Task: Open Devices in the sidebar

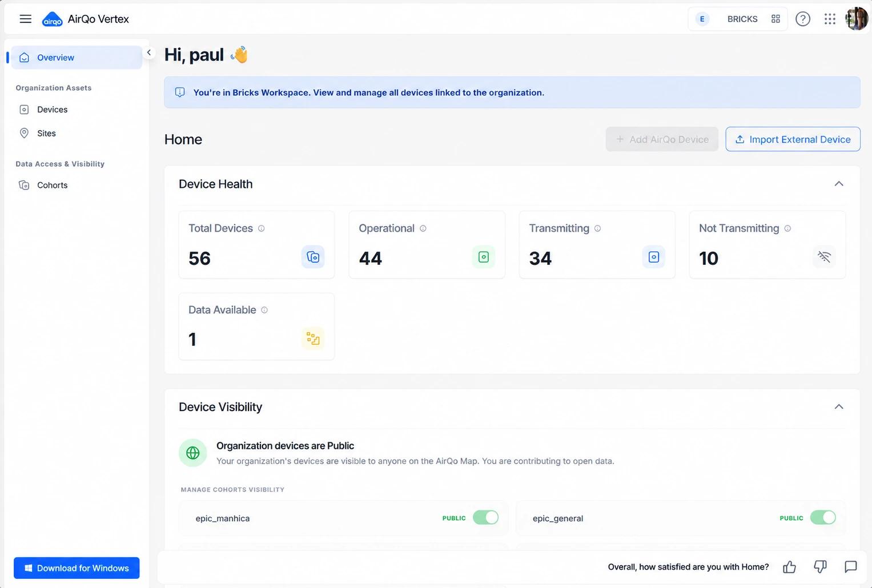Action: [77, 110]
